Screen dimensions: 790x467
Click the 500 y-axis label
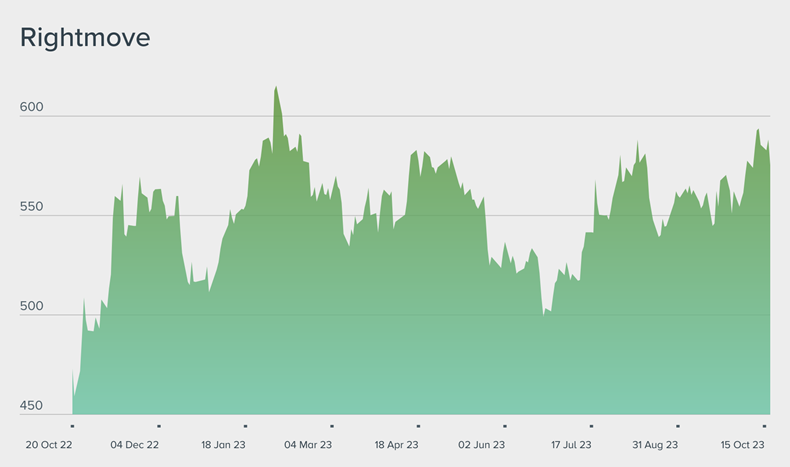click(x=31, y=306)
